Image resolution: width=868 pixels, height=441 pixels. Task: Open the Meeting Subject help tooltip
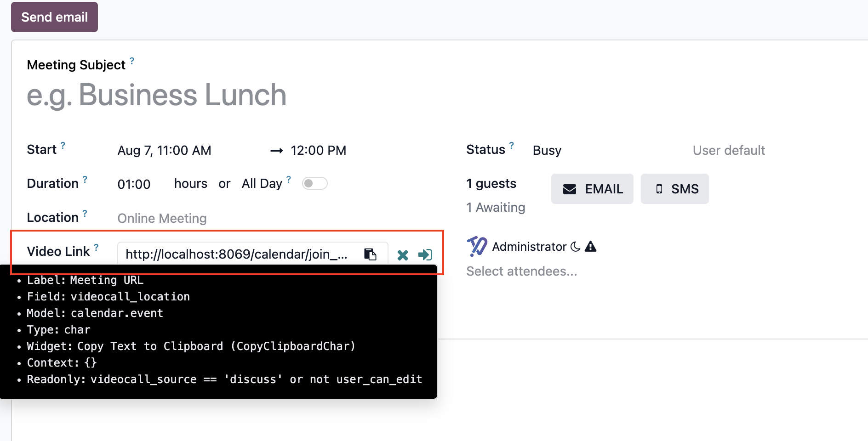[132, 61]
